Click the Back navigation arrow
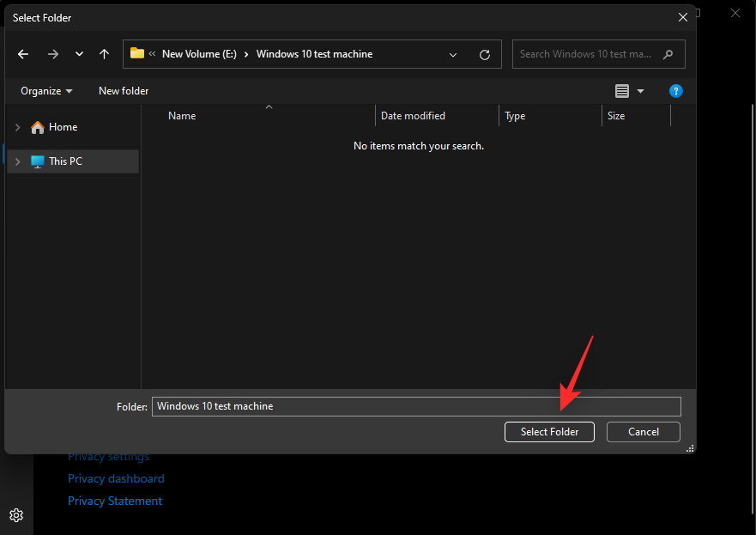This screenshot has height=535, width=756. coord(23,54)
